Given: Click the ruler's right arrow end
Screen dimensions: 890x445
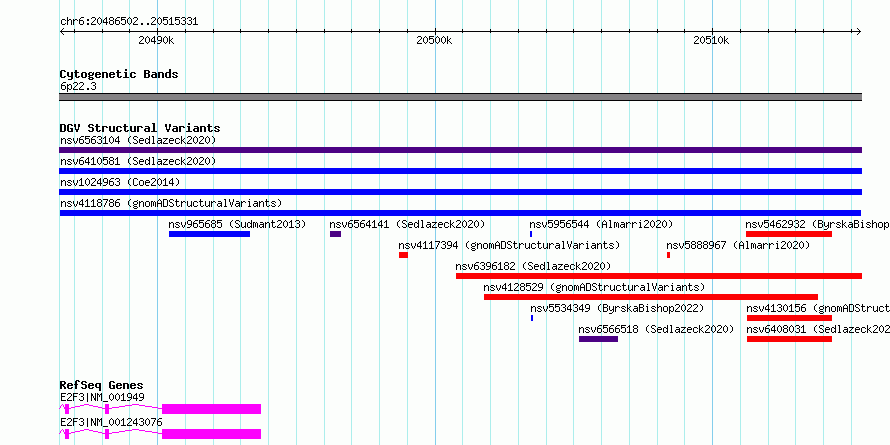Looking at the screenshot, I should 859,31.
